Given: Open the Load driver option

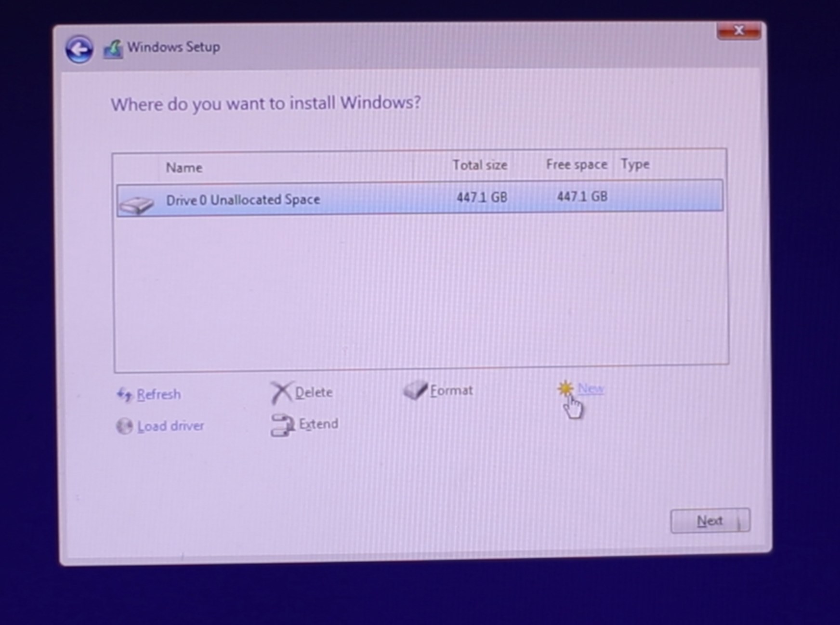Looking at the screenshot, I should (171, 426).
